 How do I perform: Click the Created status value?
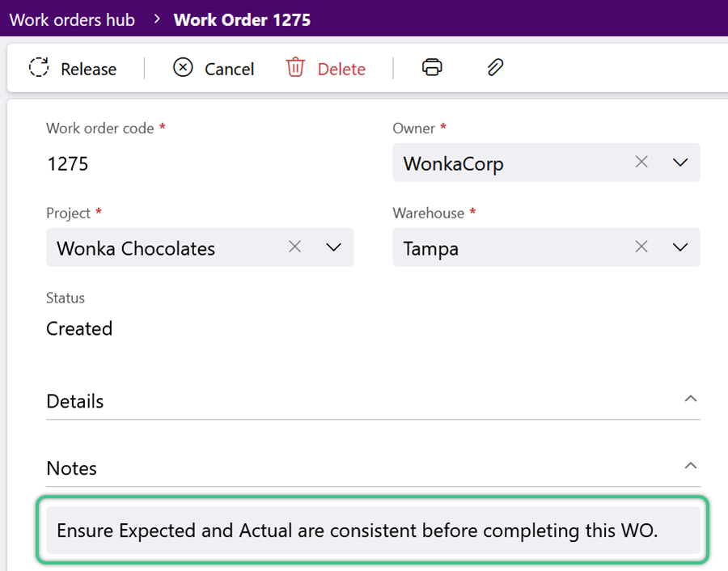[79, 328]
